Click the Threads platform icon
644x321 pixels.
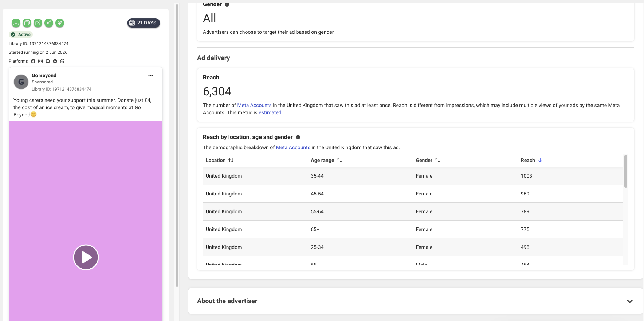point(62,61)
